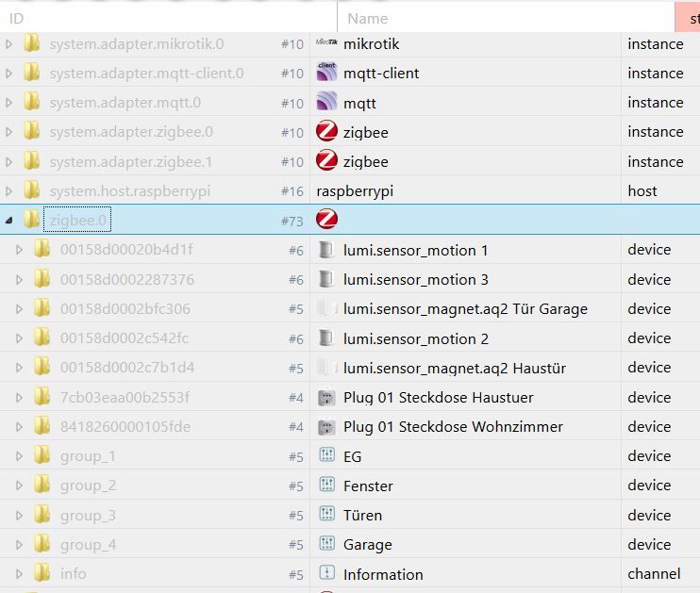Expand system.host.raspberrypi node
The height and width of the screenshot is (593, 700).
click(8, 191)
